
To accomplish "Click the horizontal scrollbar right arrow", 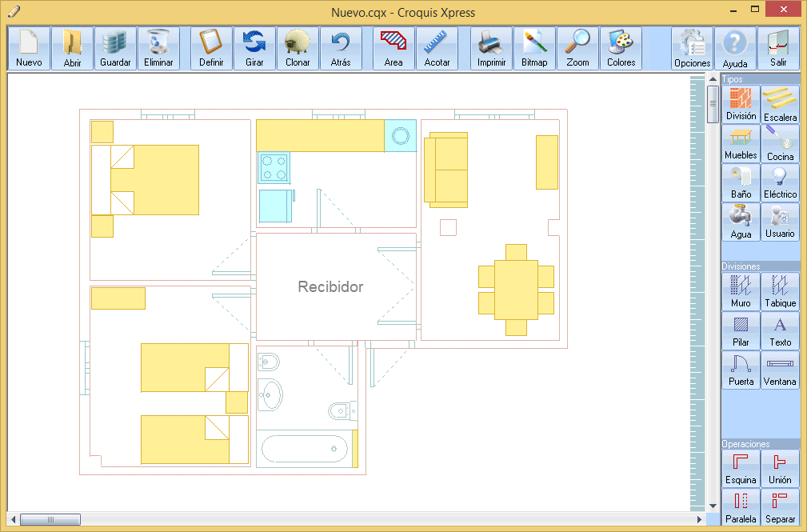I will pos(700,520).
